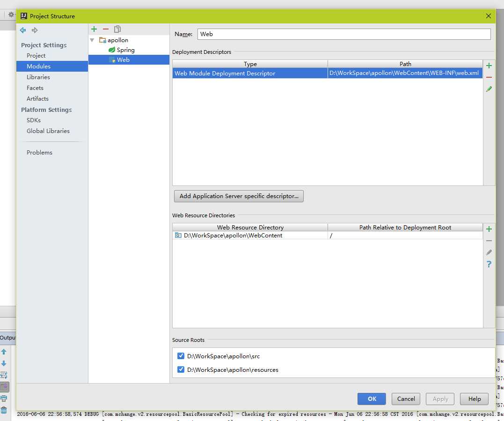This screenshot has width=504, height=421.
Task: Toggle soft-wrap icon in the Output panel
Action: pos(4,375)
